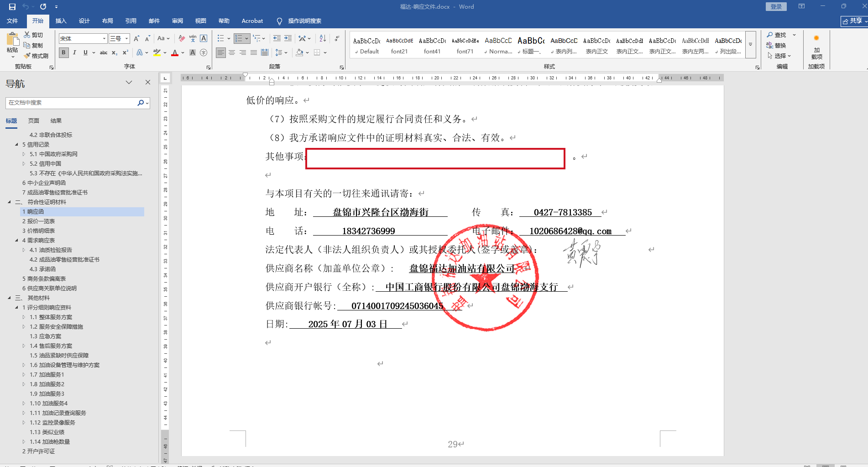Switch to navigation 页面 pages tab

point(34,121)
